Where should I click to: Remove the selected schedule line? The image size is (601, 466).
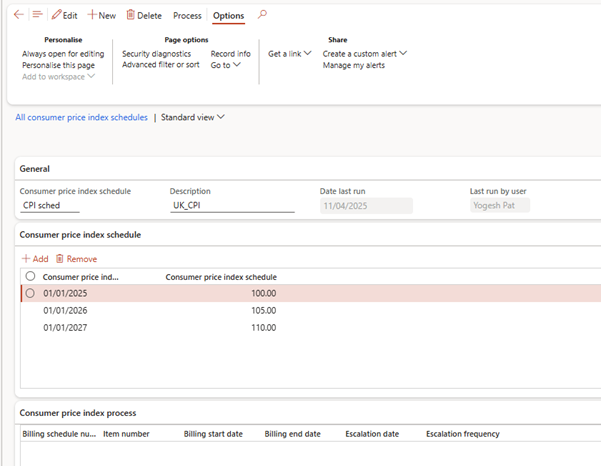coord(76,259)
